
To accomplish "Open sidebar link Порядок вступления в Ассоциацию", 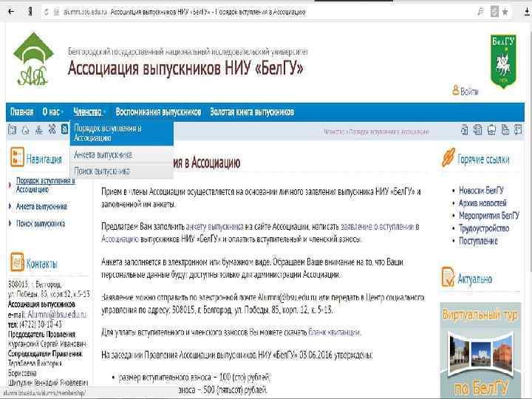I will coord(46,185).
